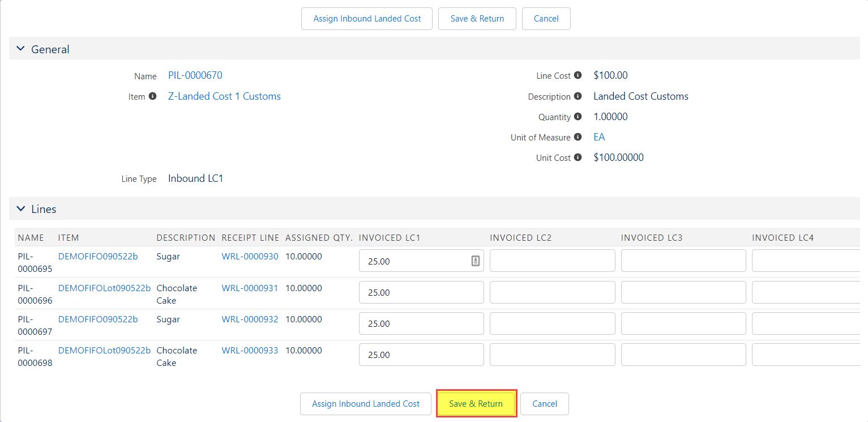This screenshot has width=868, height=422.
Task: Open receipt line WRL-0000930
Action: point(250,257)
